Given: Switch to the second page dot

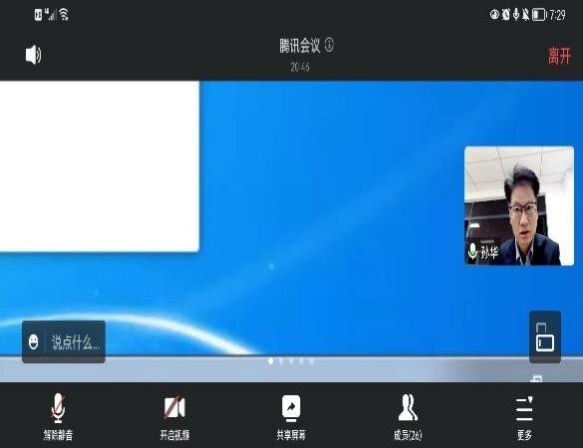Looking at the screenshot, I should (x=281, y=361).
